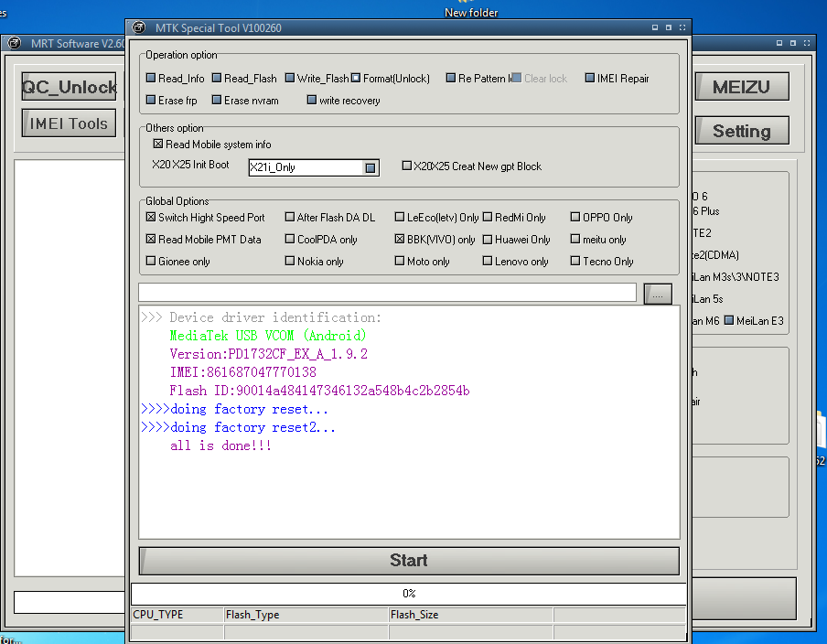
Task: Click the MEIZU button in MRT window
Action: [742, 87]
